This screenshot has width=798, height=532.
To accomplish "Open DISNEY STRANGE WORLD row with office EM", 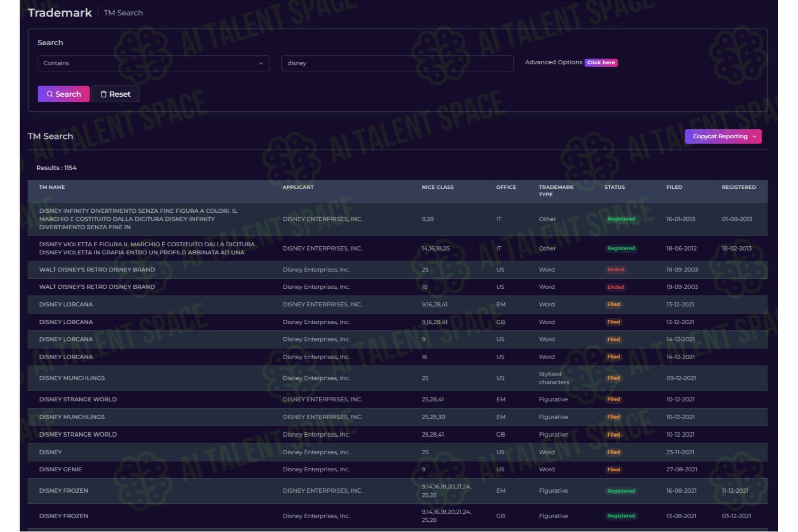I will click(397, 400).
